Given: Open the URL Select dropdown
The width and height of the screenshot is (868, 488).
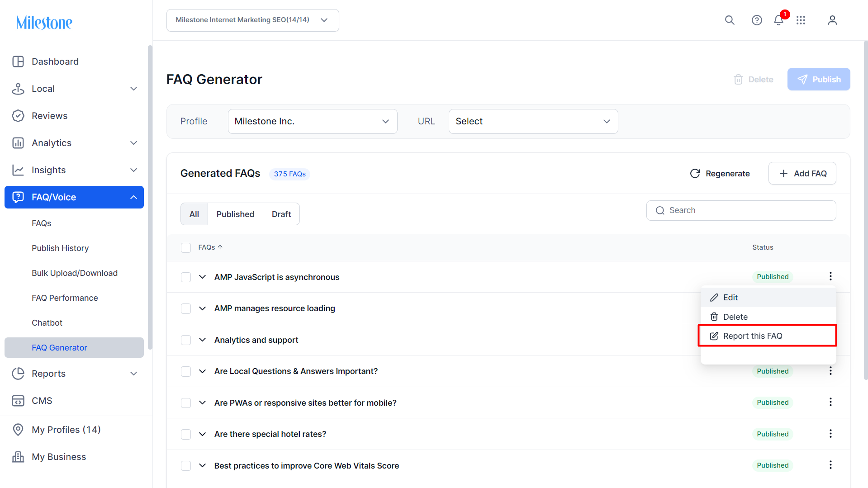Looking at the screenshot, I should (x=533, y=121).
